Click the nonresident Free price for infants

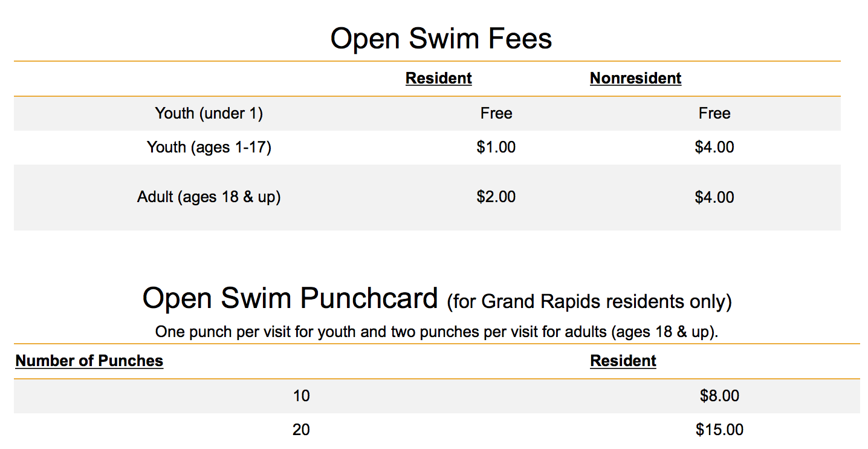[714, 113]
